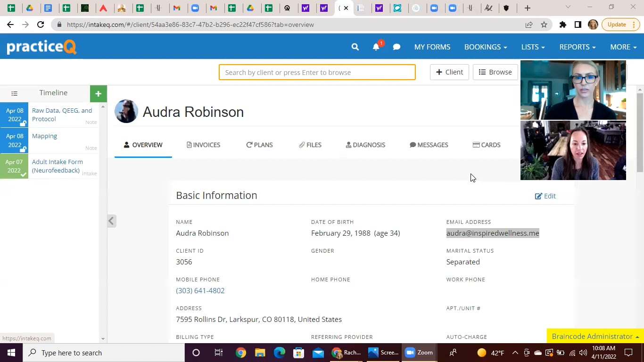Viewport: 644px width, 362px height.
Task: Switch to the DIAGNOSIS tab
Action: coord(365,145)
